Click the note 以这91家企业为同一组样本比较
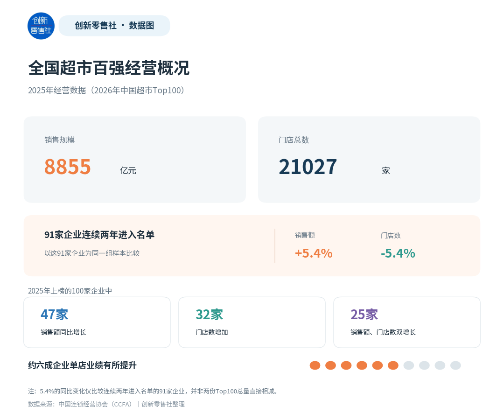 pyautogui.click(x=92, y=253)
